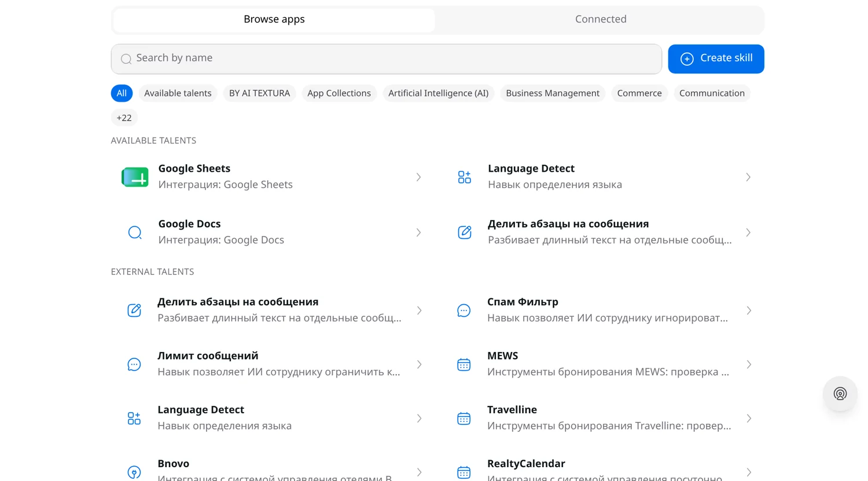Click the EXTERNAL TALENTS section heading
The width and height of the screenshot is (868, 481).
click(x=152, y=272)
